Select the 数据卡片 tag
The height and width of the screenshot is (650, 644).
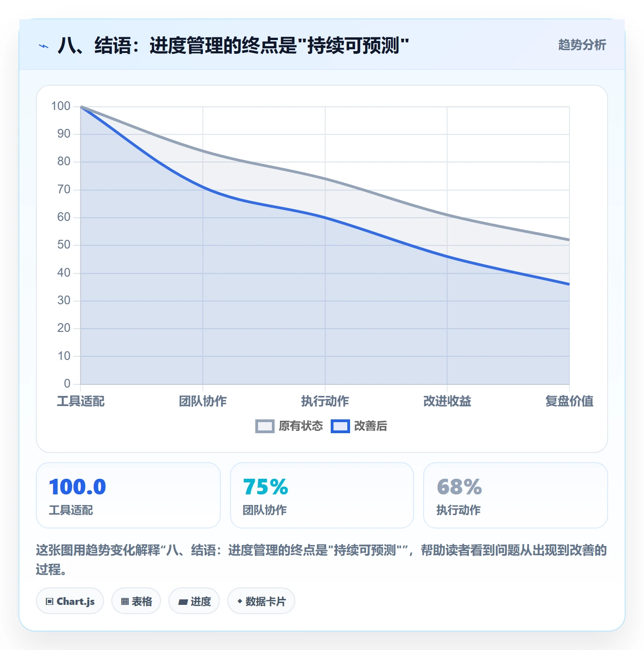[x=261, y=601]
